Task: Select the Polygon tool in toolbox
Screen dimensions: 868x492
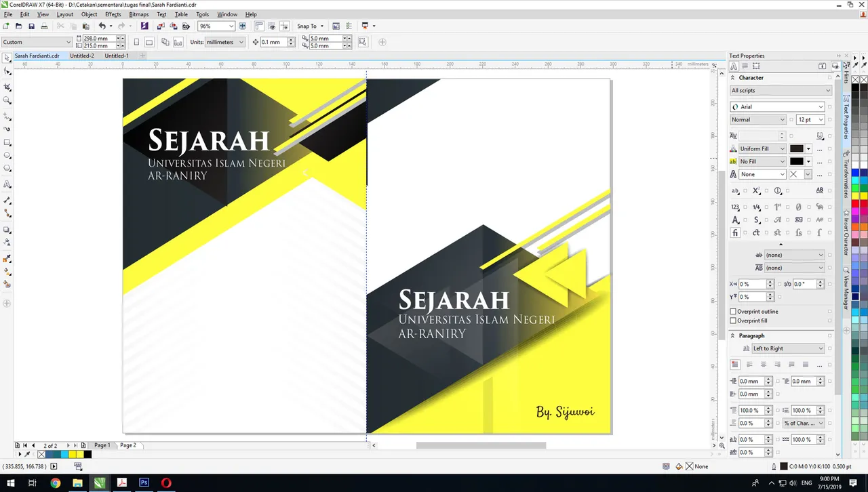Action: 7,169
